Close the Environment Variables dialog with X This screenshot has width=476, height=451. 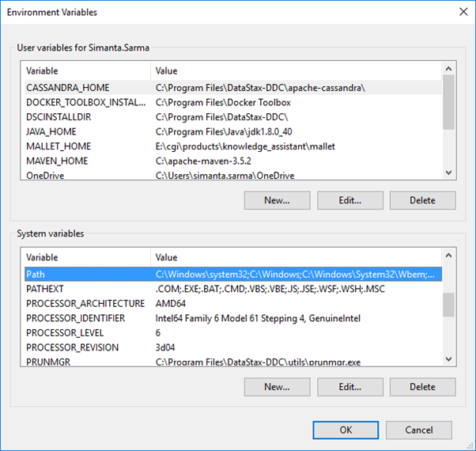tap(463, 12)
